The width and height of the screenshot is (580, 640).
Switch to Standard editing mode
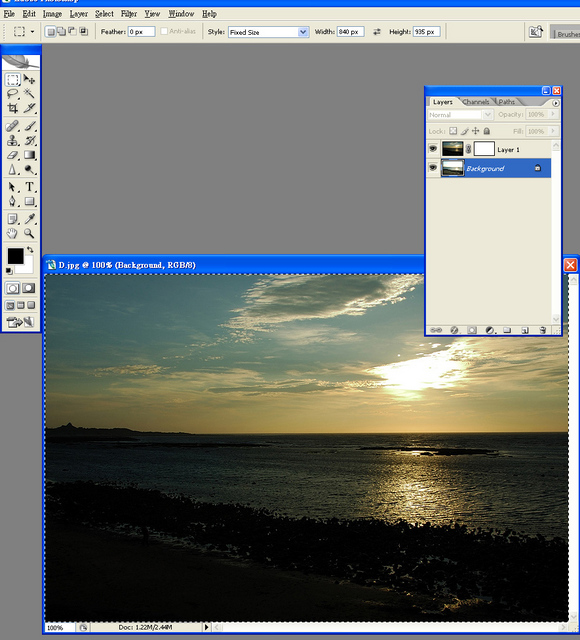pos(13,288)
